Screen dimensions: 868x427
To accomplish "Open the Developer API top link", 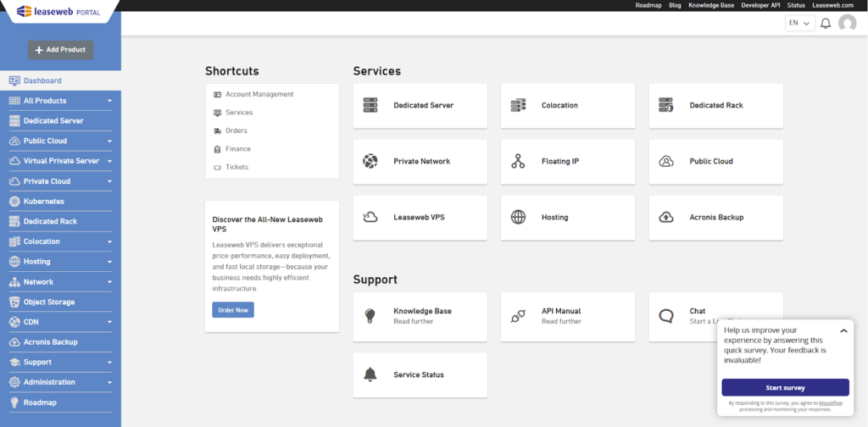I will pos(760,5).
